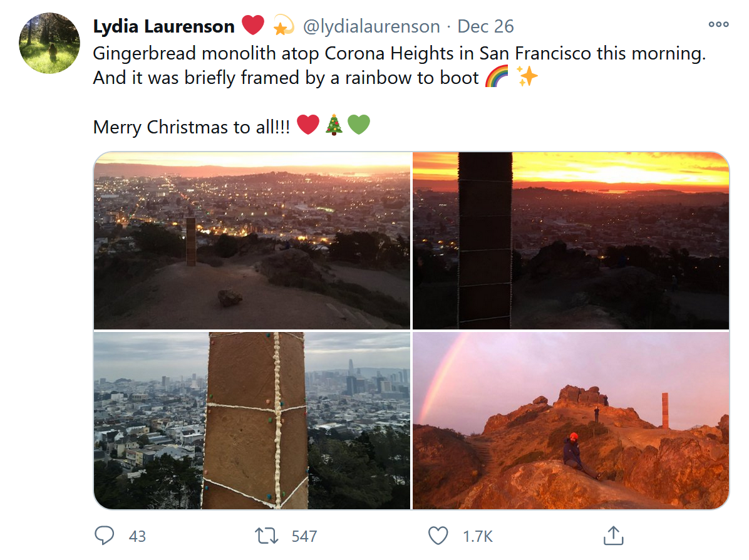Like the tweet with the heart icon
The image size is (749, 560).
pos(438,536)
